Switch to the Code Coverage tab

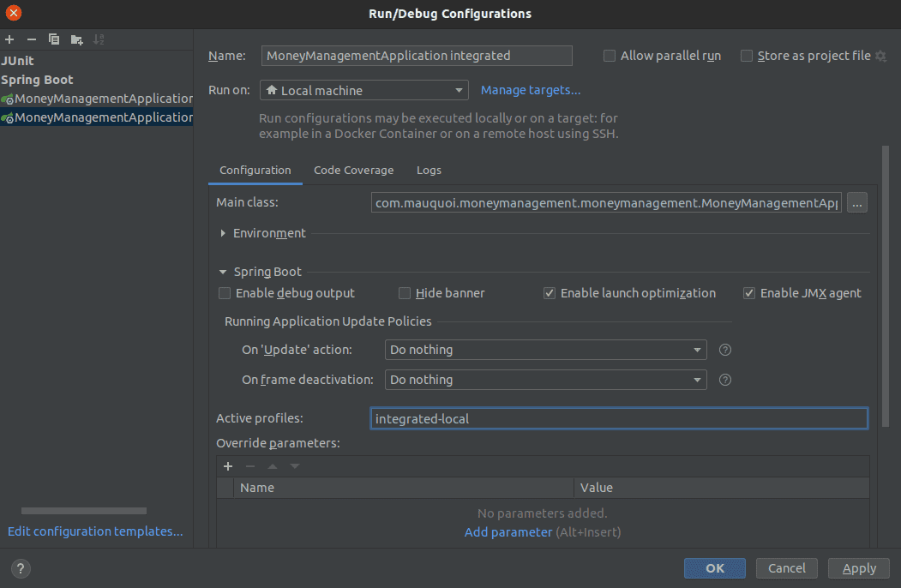pyautogui.click(x=353, y=170)
